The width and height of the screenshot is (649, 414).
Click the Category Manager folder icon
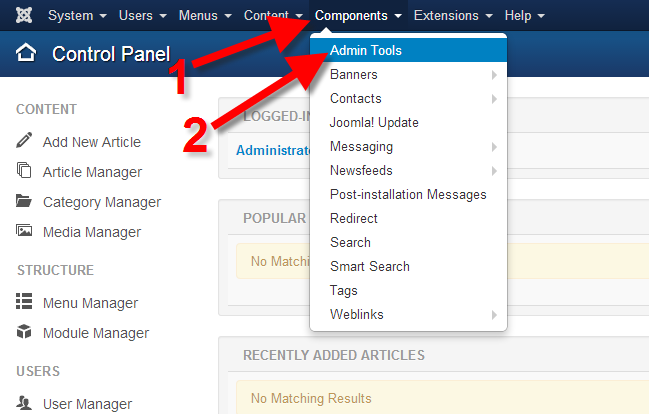click(x=24, y=201)
